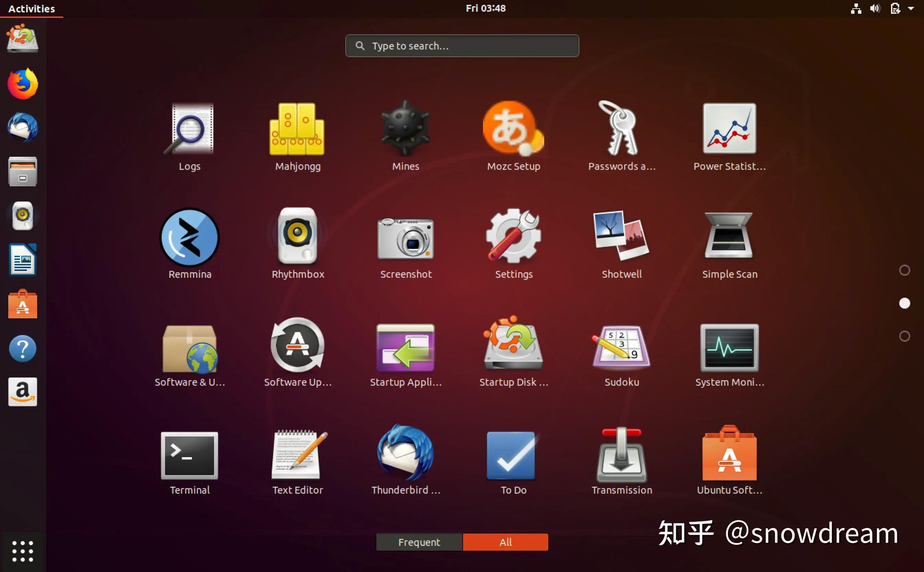Launch Amazon from the dock
Viewport: 924px width, 572px height.
click(x=23, y=392)
